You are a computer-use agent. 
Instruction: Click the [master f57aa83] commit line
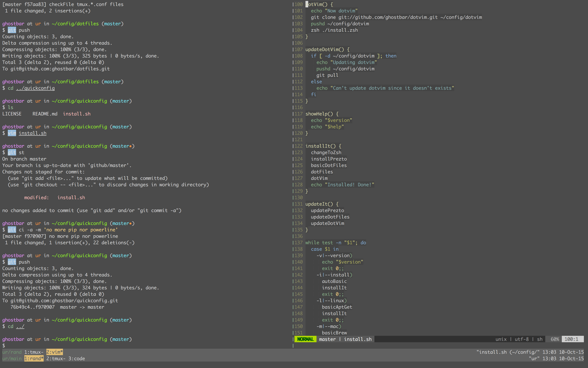pos(63,4)
